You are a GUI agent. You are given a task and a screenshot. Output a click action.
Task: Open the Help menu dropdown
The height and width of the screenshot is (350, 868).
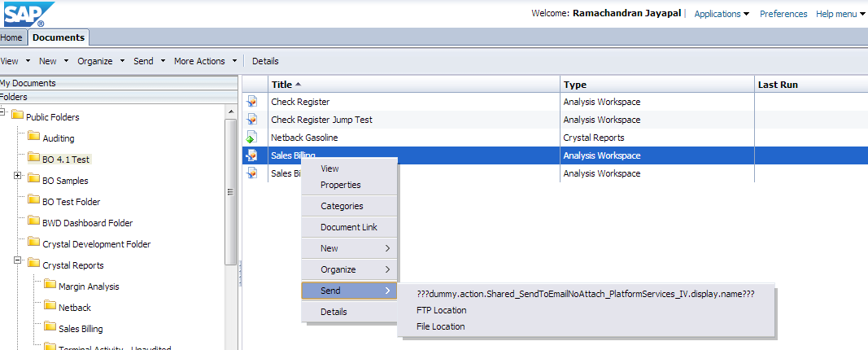point(840,14)
